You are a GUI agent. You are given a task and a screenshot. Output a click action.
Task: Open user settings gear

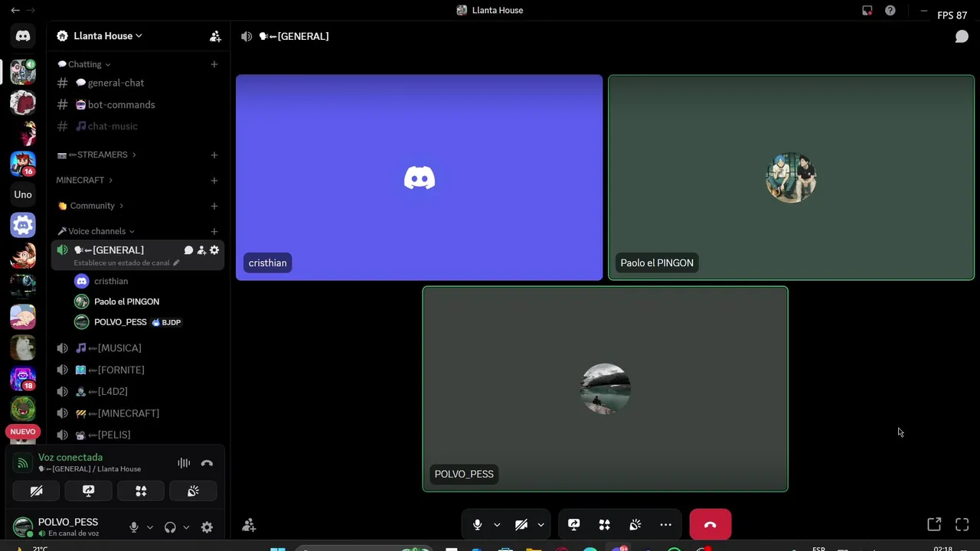click(x=207, y=527)
